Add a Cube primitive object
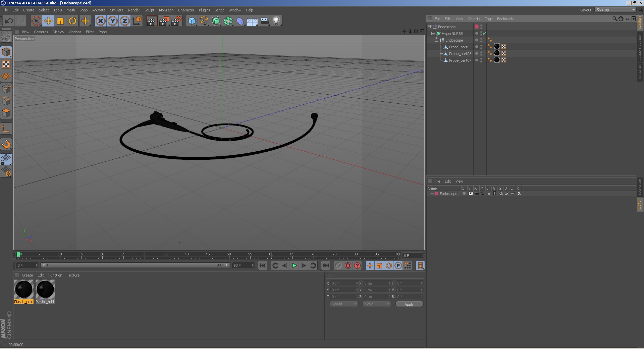 click(x=192, y=21)
